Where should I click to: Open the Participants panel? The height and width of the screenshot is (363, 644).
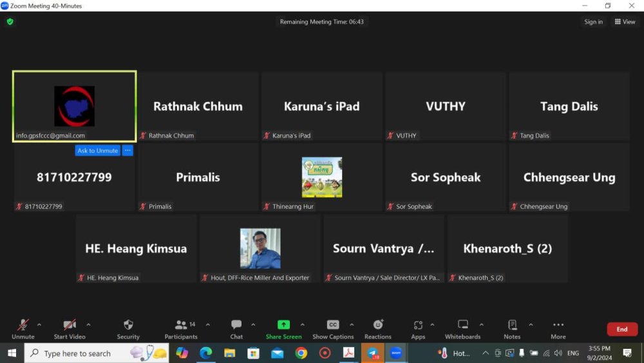click(x=181, y=325)
